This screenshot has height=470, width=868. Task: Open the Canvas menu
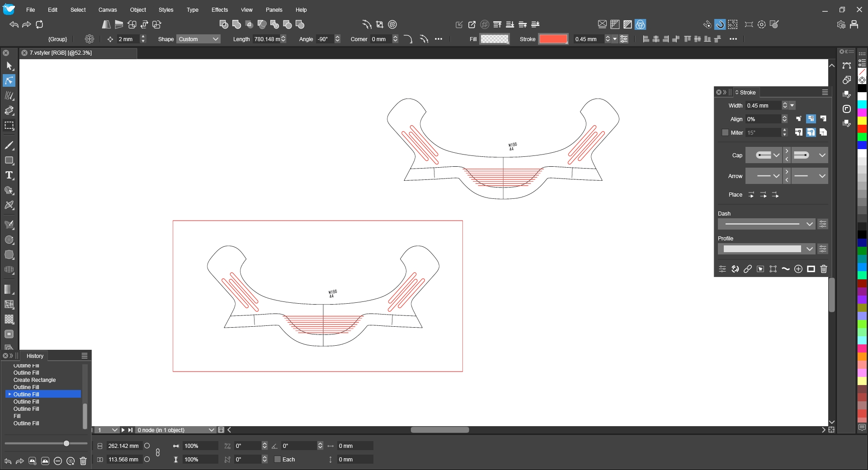tap(108, 9)
